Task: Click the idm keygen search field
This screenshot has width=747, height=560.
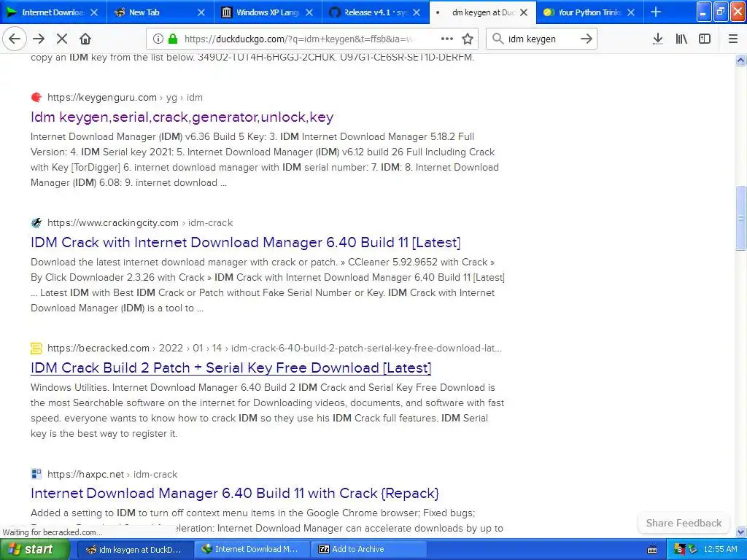Action: (x=541, y=39)
